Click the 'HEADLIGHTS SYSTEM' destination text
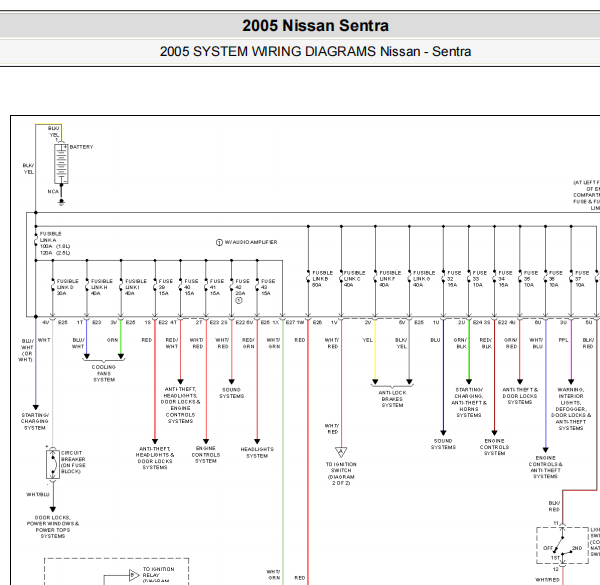Screen dimensions: 600x585 [257, 453]
